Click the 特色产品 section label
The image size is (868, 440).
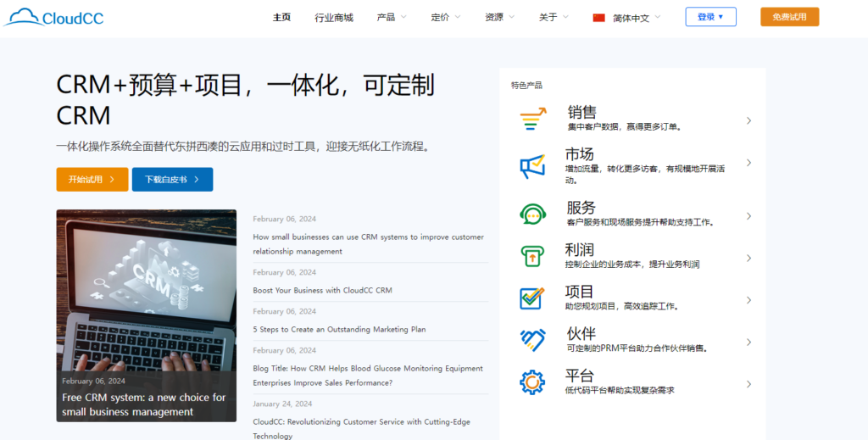point(526,86)
